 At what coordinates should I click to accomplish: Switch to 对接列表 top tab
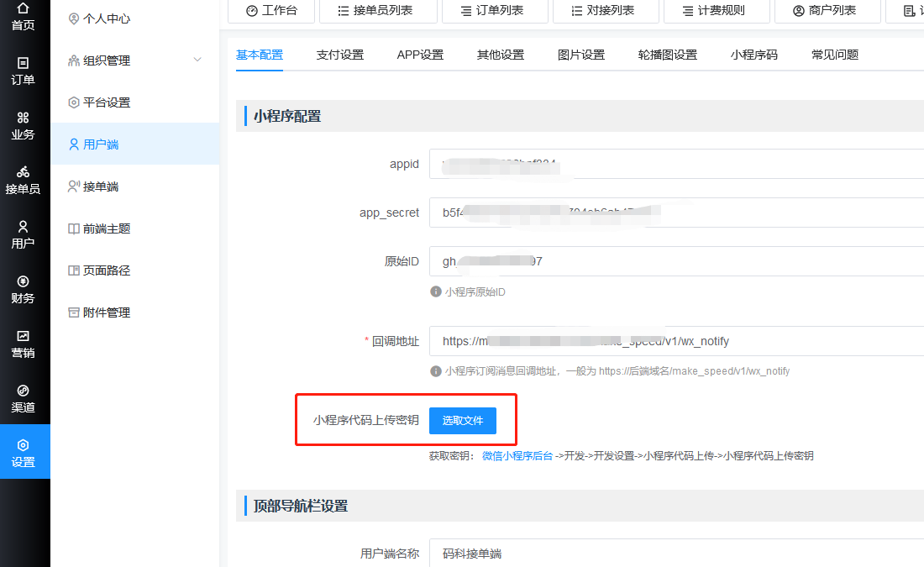[605, 11]
